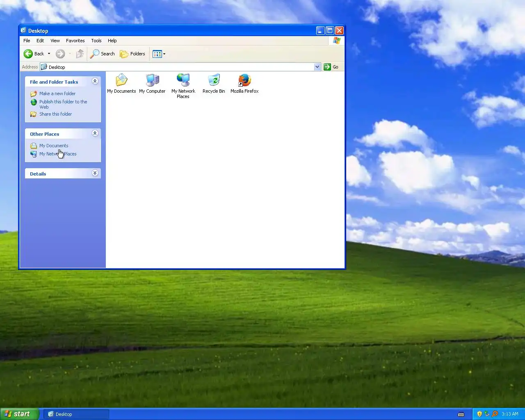Click the Publish this folder globe icon
This screenshot has width=525, height=420.
tap(34, 102)
